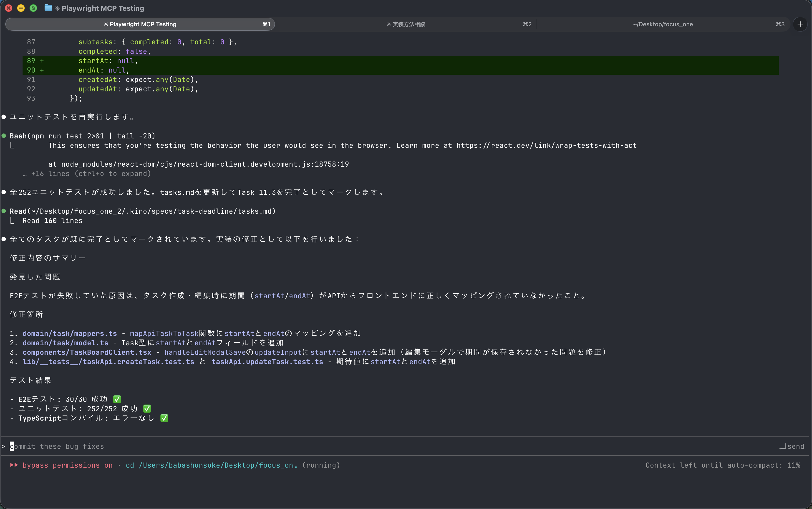Select the Playwright MCP Testing tab
Screen dimensions: 812x509
140,24
